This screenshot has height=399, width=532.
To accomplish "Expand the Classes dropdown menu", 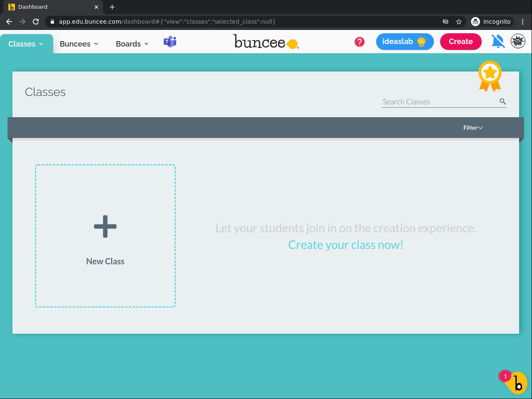I will [x=26, y=44].
